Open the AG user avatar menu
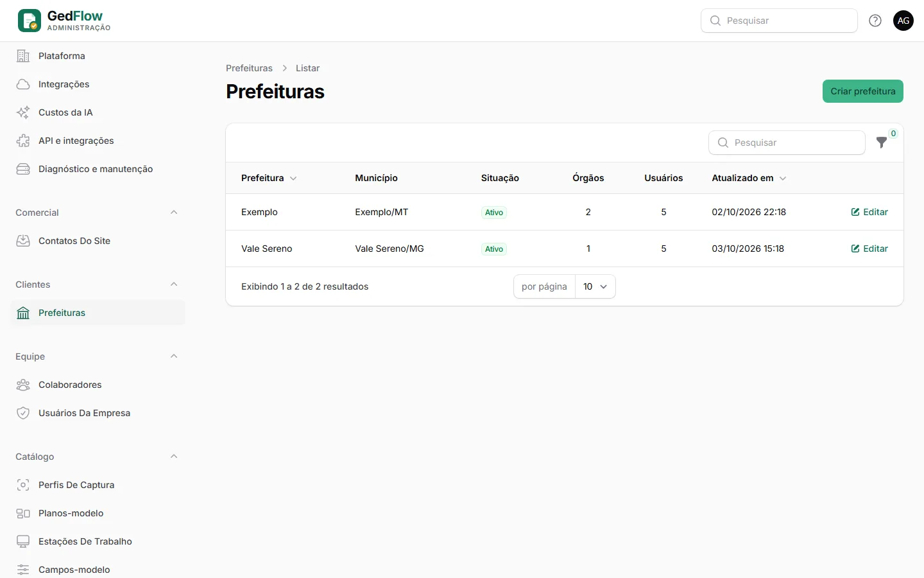 pos(903,21)
